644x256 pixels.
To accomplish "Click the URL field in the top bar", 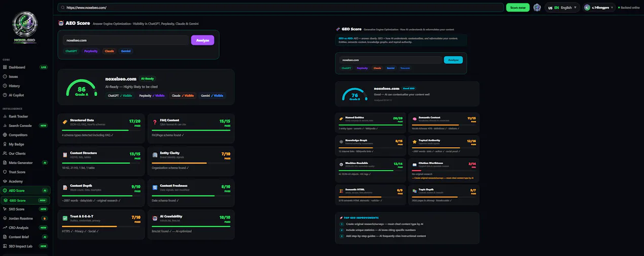I will pos(280,8).
